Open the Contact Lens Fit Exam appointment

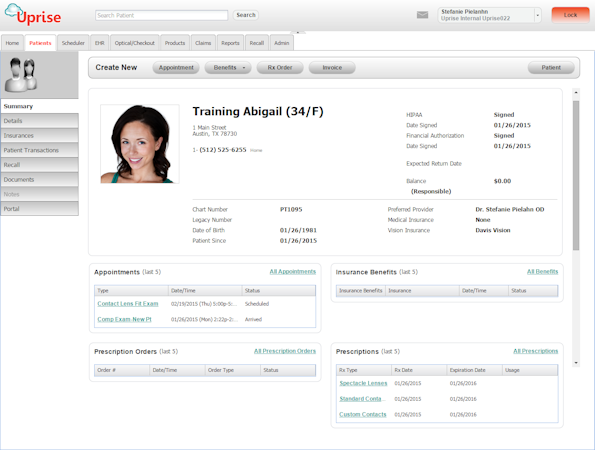pyautogui.click(x=128, y=304)
